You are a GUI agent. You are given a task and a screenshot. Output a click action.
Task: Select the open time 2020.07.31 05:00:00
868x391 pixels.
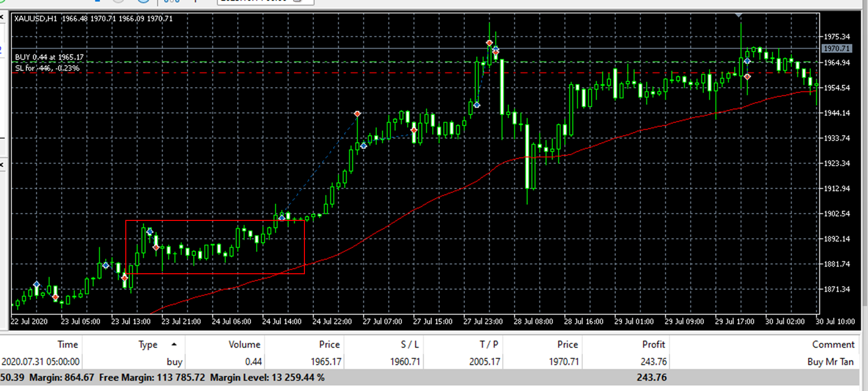point(40,361)
